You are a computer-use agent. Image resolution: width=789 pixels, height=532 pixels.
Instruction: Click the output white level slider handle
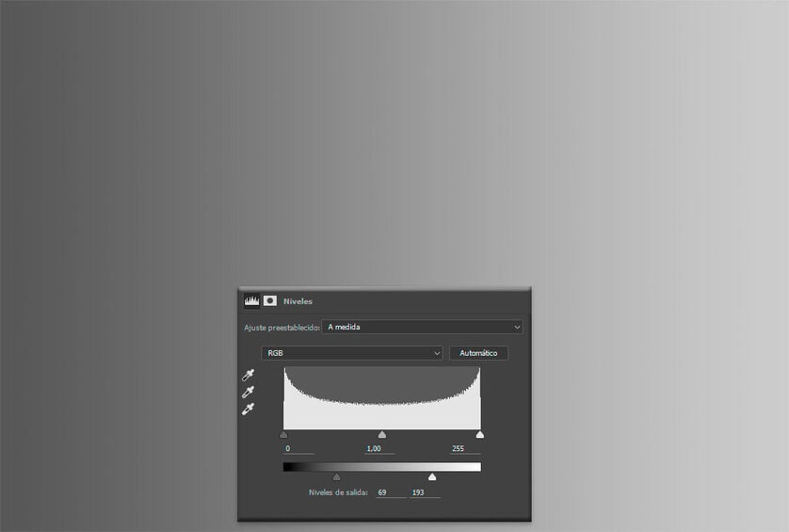click(432, 476)
